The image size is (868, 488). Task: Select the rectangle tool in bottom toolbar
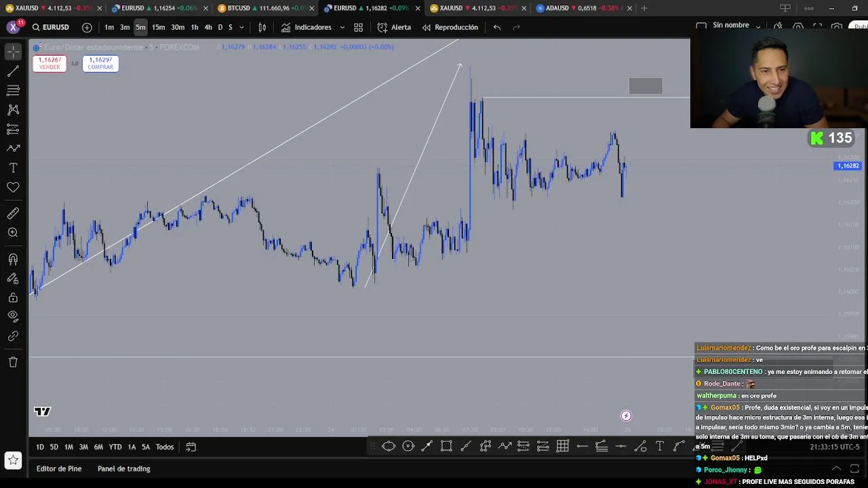point(446,446)
